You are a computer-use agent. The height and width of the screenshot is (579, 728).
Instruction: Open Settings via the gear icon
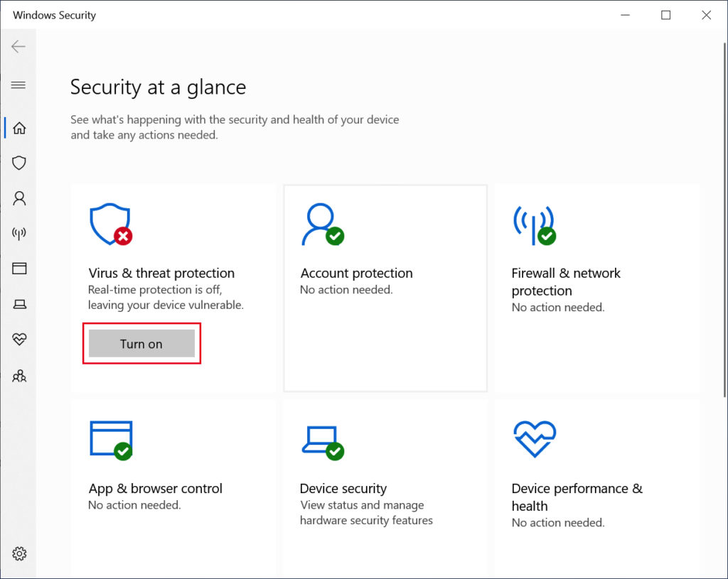click(x=19, y=553)
